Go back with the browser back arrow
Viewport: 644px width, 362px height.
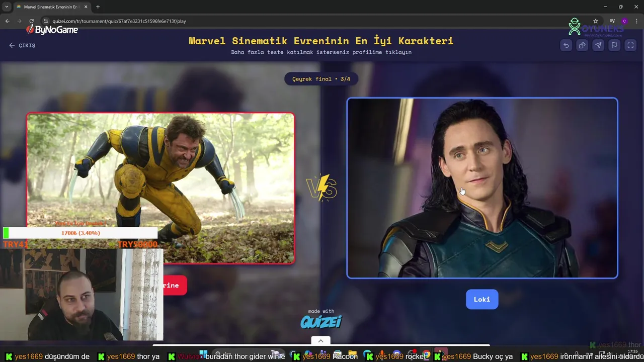(x=7, y=21)
